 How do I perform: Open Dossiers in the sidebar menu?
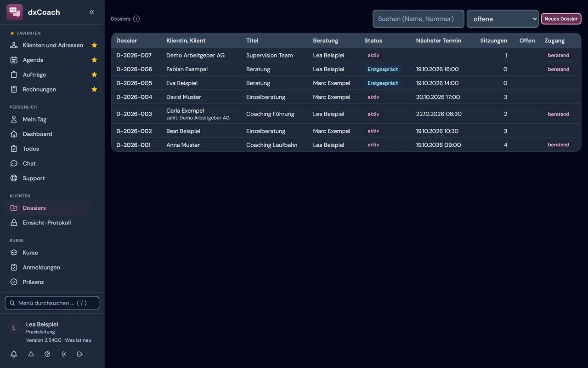pos(48,208)
